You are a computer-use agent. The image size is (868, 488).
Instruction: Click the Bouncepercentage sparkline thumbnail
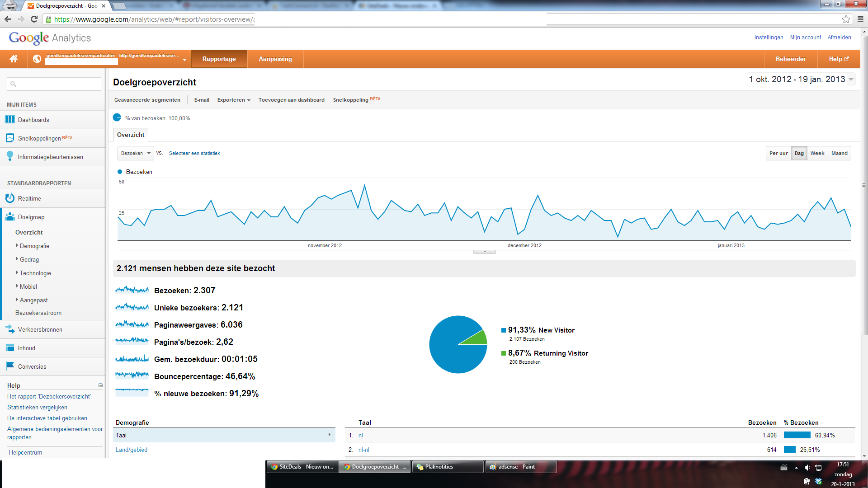(x=132, y=375)
